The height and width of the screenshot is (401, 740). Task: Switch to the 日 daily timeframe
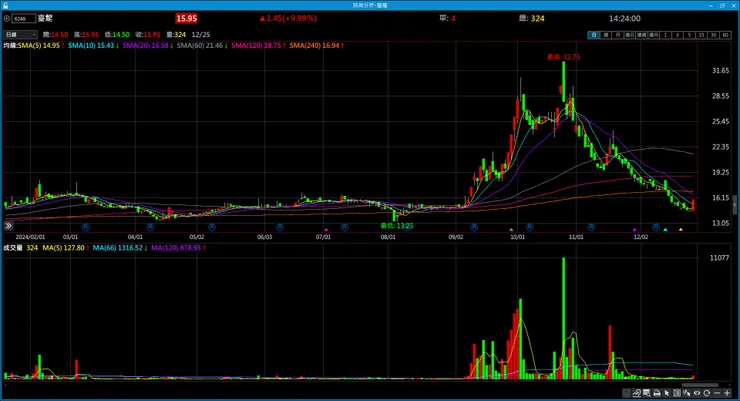click(x=594, y=35)
